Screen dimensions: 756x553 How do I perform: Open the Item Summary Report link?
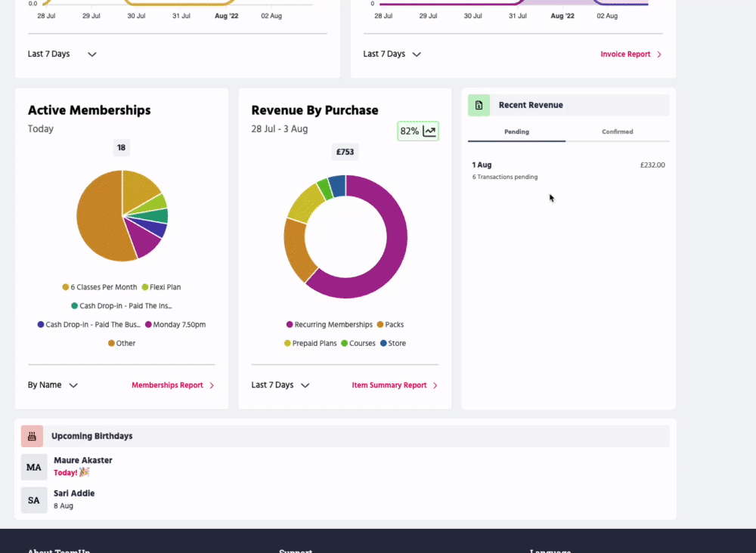click(x=389, y=385)
